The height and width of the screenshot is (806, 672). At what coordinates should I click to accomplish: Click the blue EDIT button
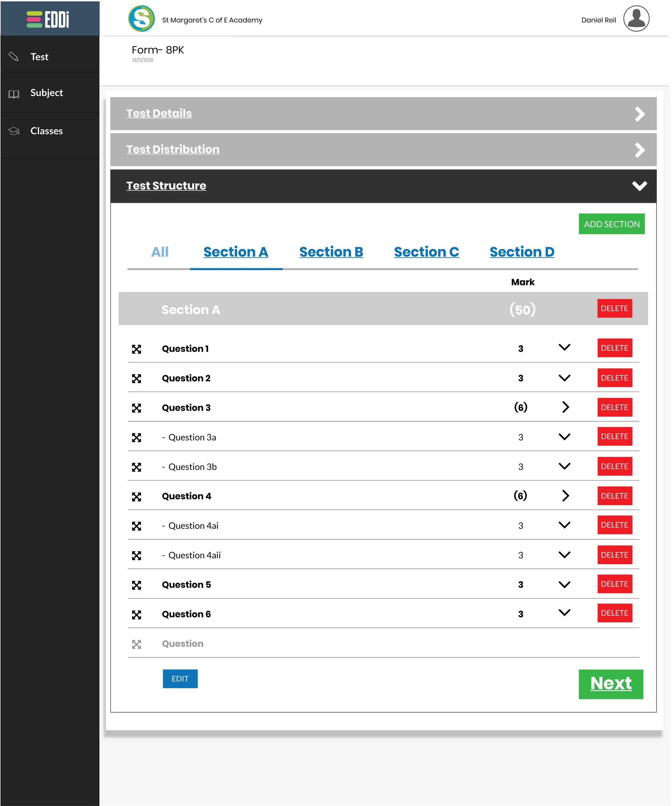pyautogui.click(x=180, y=679)
